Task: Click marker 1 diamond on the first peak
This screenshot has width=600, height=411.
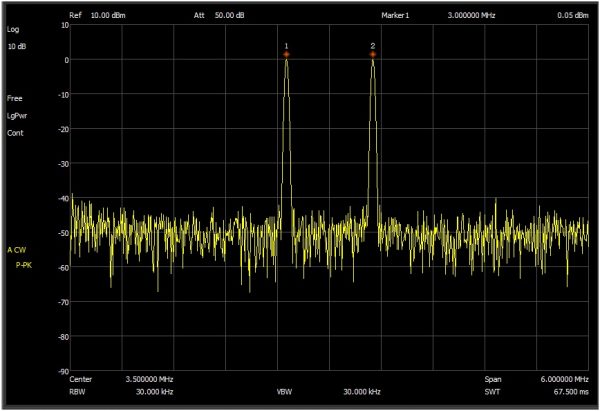Action: (286, 56)
